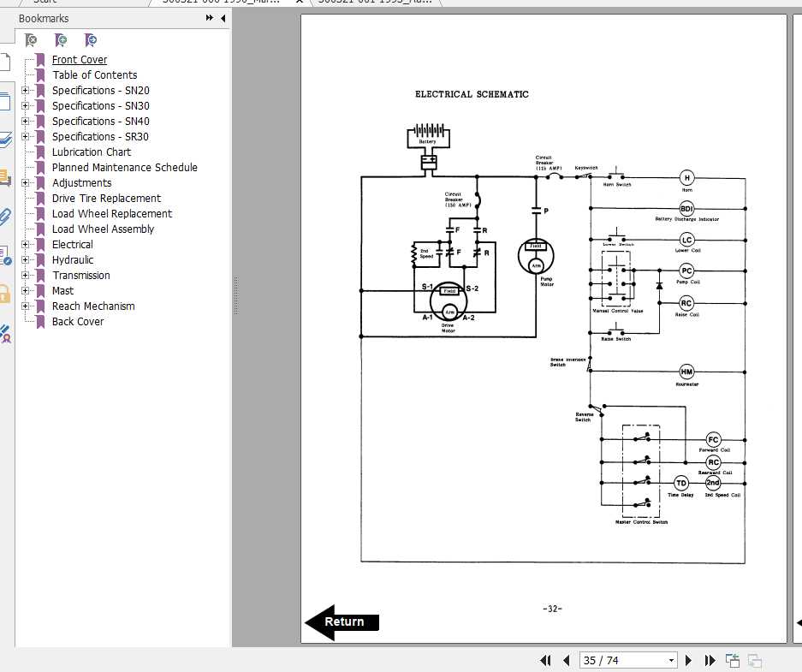Expand the Bookmarks panel double-arrow icon
This screenshot has width=802, height=672.
click(x=209, y=18)
